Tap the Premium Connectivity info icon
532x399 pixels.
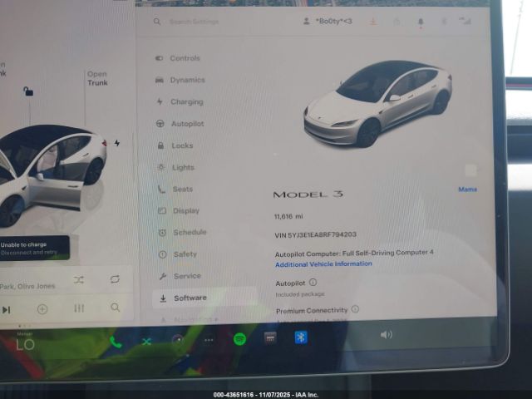(355, 309)
